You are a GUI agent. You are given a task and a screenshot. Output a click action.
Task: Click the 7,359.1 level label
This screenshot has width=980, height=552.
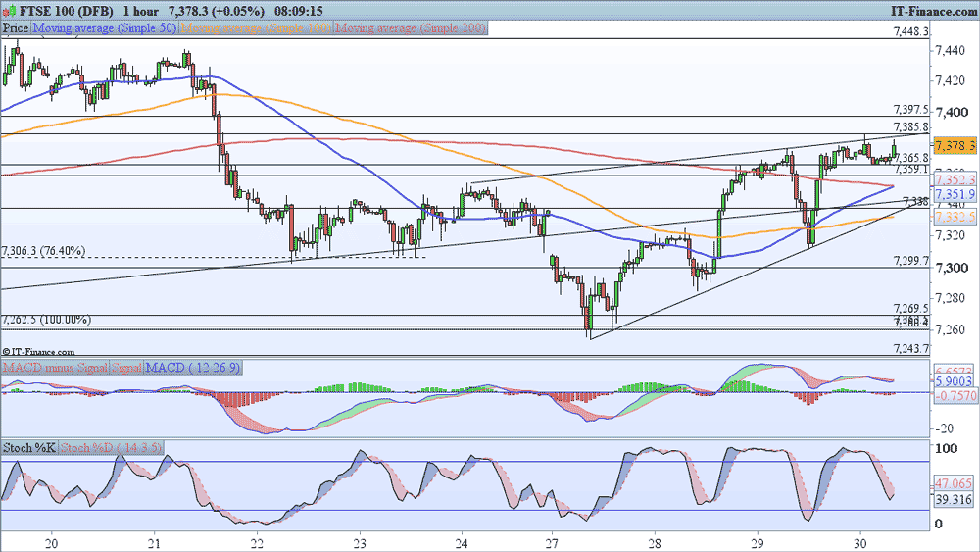point(911,169)
